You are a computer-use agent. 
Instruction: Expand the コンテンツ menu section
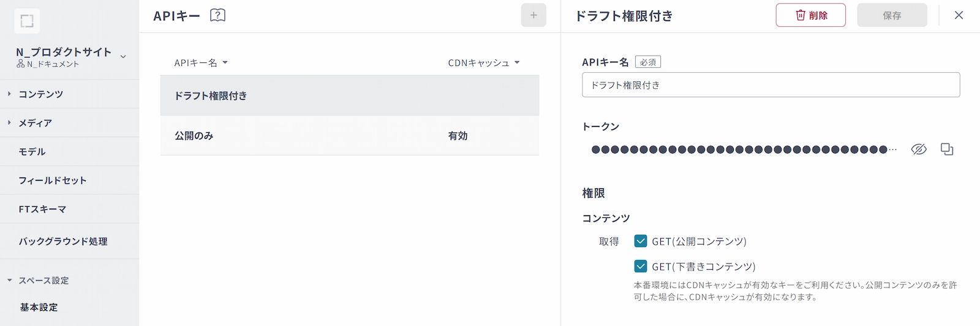tap(40, 94)
